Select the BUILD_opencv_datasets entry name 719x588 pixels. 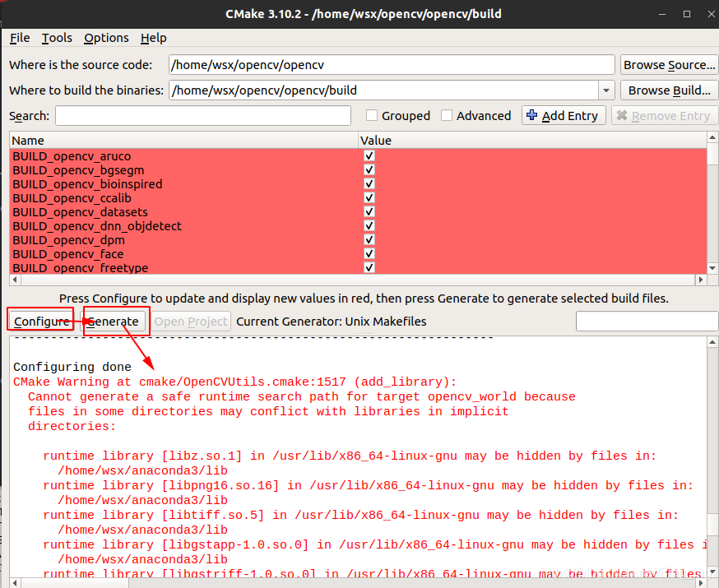pos(81,212)
